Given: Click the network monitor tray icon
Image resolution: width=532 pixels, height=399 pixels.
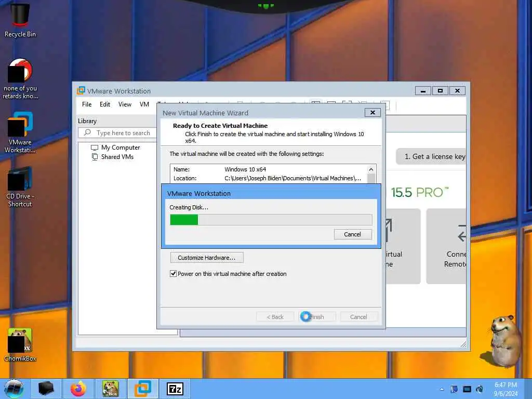Looking at the screenshot, I should tap(467, 389).
